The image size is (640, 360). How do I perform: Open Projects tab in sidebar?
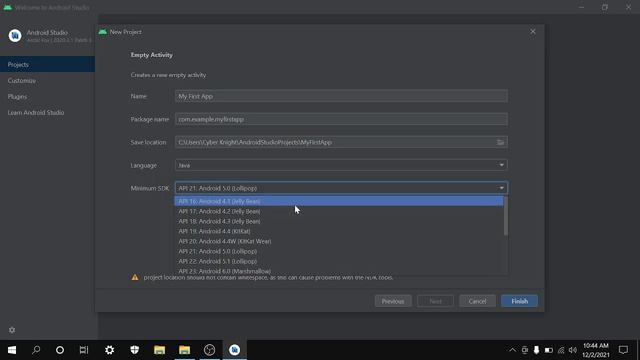(x=47, y=64)
